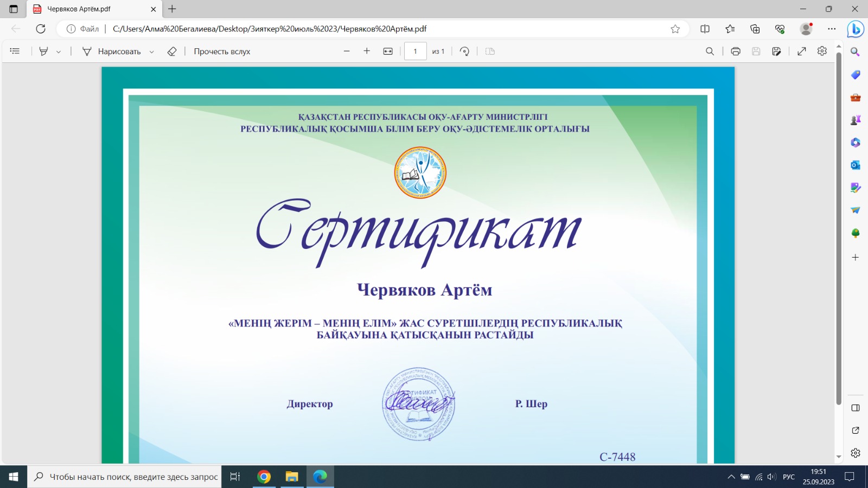Click Прочесть вслух read aloud button
Viewport: 868px width, 488px height.
coord(222,51)
